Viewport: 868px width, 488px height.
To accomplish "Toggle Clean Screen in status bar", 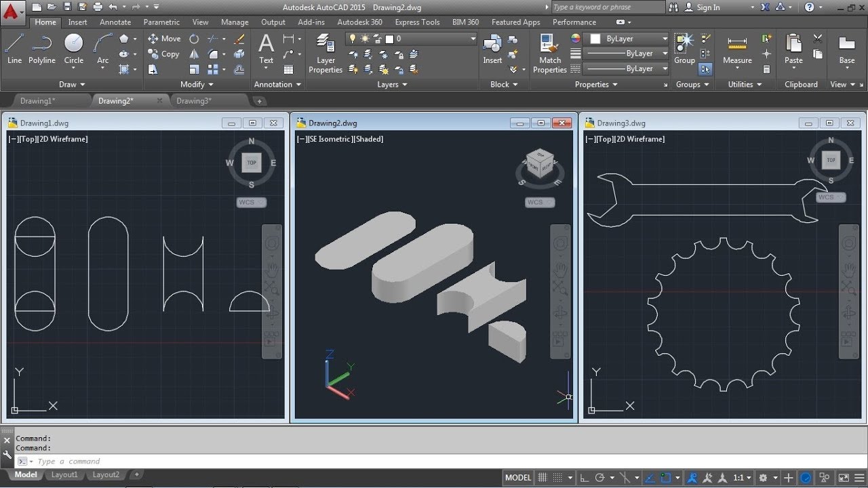I will coord(844,478).
